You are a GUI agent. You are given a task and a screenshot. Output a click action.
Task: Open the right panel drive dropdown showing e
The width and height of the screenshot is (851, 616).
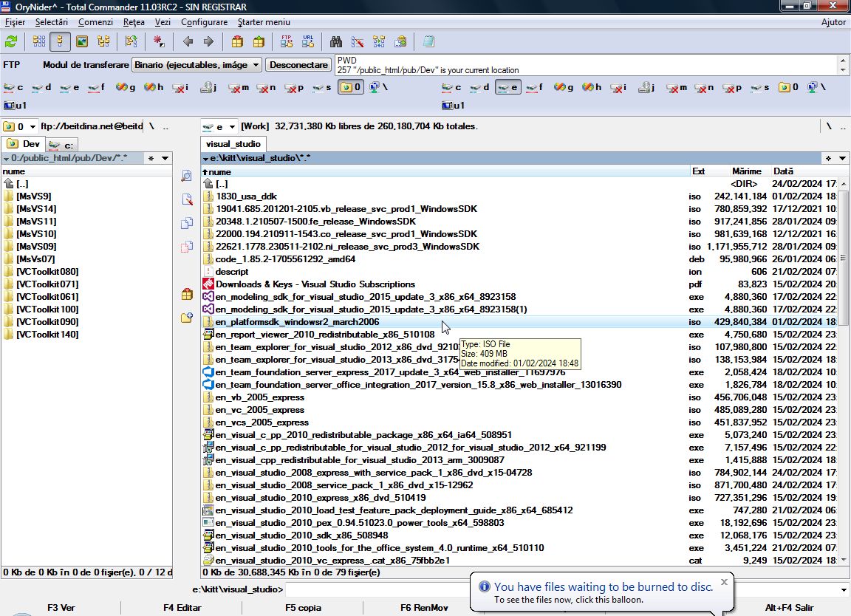click(x=219, y=126)
